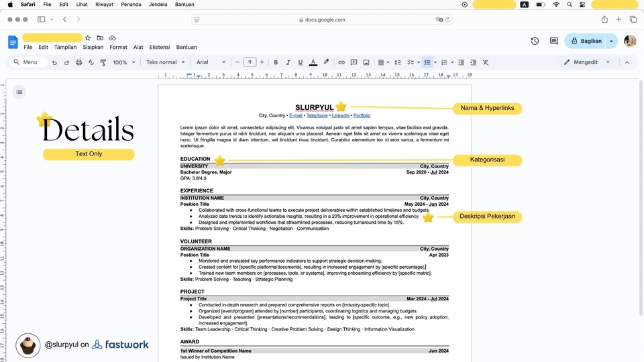
Task: Print the document with the printer icon
Action: click(79, 62)
